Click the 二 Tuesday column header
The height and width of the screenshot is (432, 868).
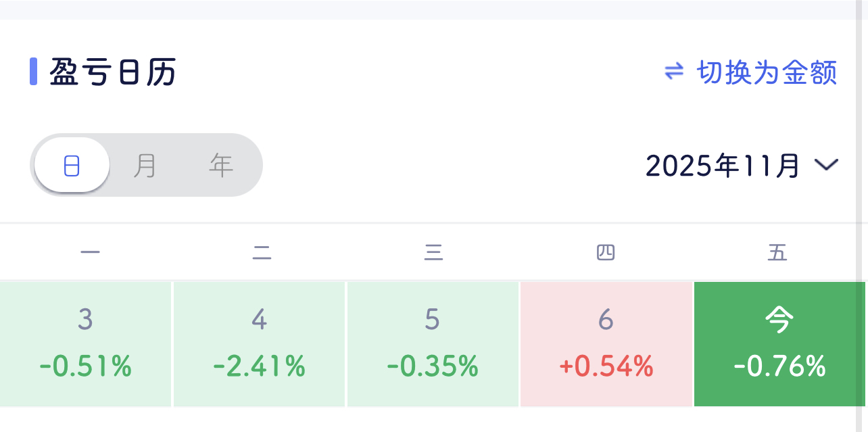(x=262, y=253)
